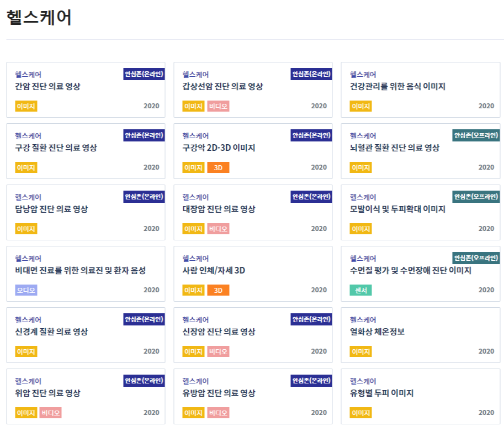Viewport: 504px width, 426px height.
Task: Open 담낭암 진단 의료 영상 dataset
Action: [86, 212]
